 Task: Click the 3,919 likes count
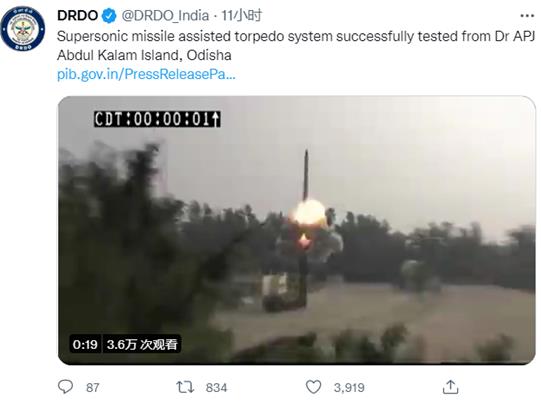click(349, 388)
